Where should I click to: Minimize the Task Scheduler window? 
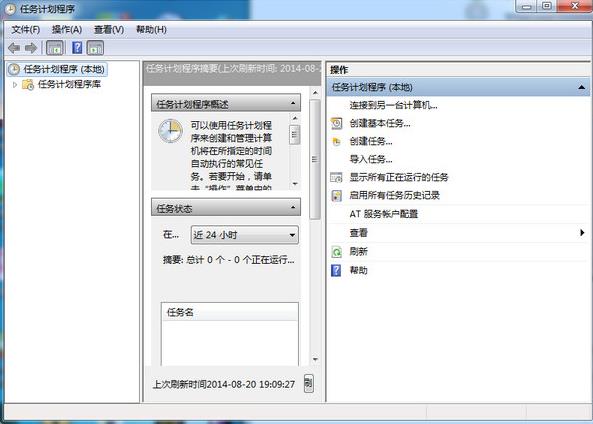[x=526, y=6]
